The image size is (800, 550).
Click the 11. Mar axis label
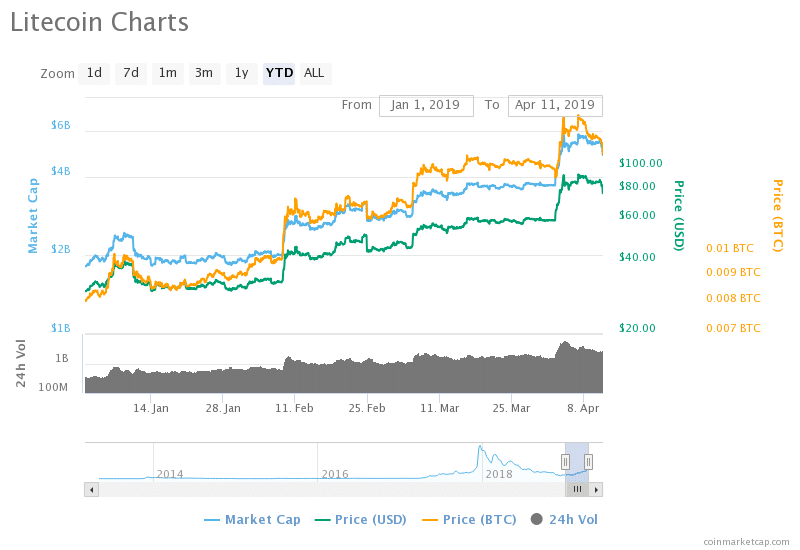tap(439, 409)
